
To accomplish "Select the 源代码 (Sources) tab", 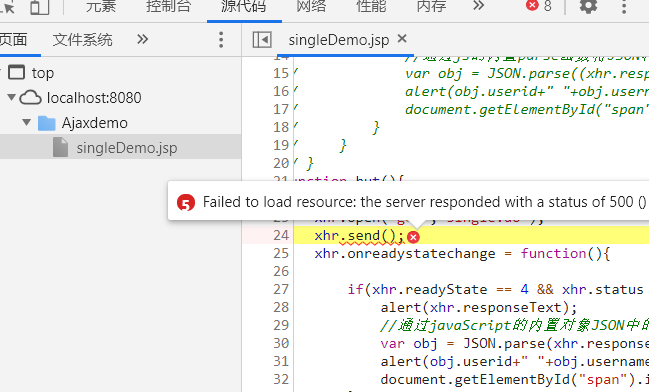I will (244, 6).
